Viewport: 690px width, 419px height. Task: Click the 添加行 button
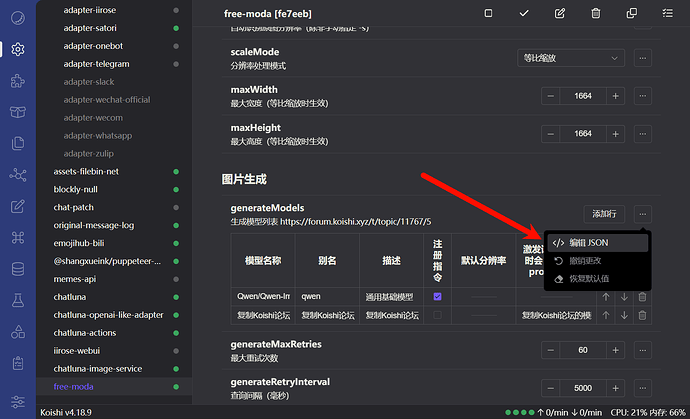click(603, 214)
